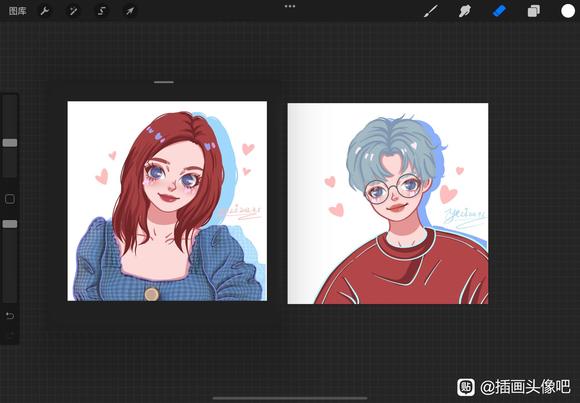This screenshot has height=403, width=580.
Task: Select the blue-haired boy with glasses artwork
Action: coord(388,204)
